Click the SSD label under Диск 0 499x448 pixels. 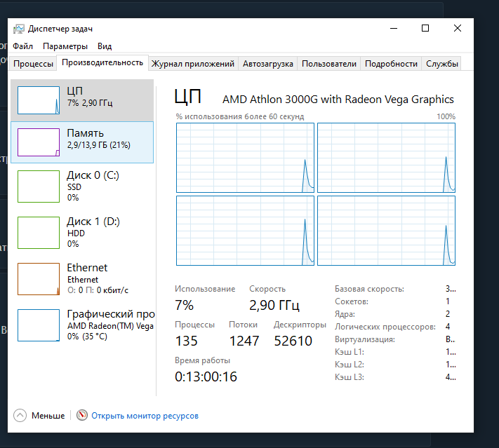(74, 187)
